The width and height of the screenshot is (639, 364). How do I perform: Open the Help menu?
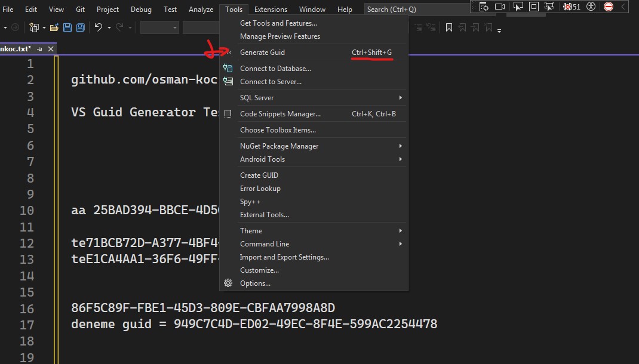(345, 9)
